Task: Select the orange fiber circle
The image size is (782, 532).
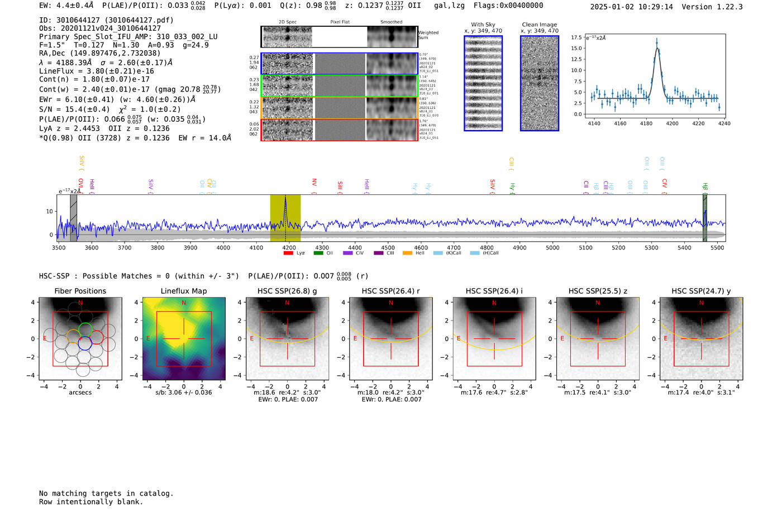Action: pos(73,337)
